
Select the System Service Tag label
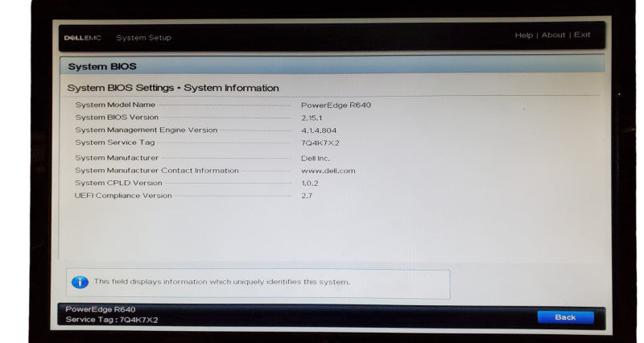click(114, 143)
